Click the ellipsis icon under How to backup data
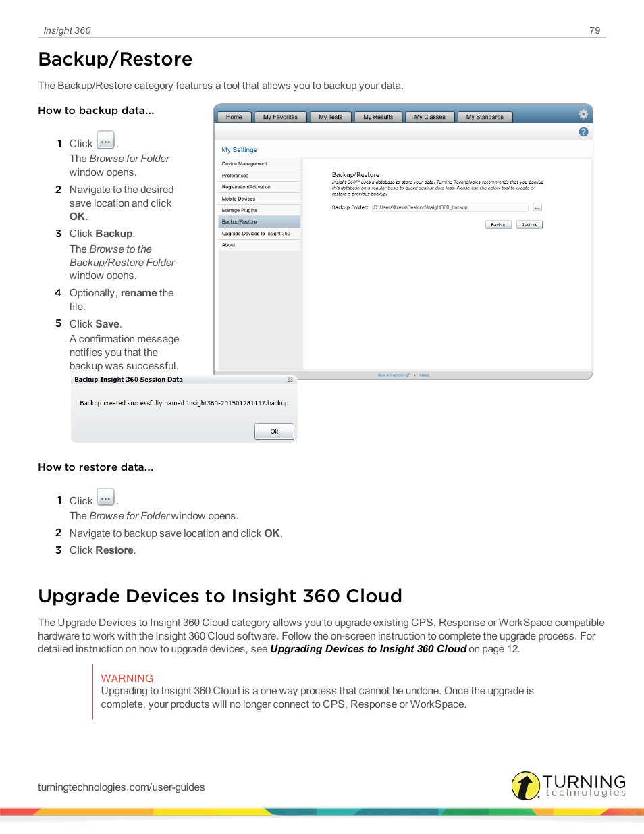This screenshot has width=644, height=834. 106,140
